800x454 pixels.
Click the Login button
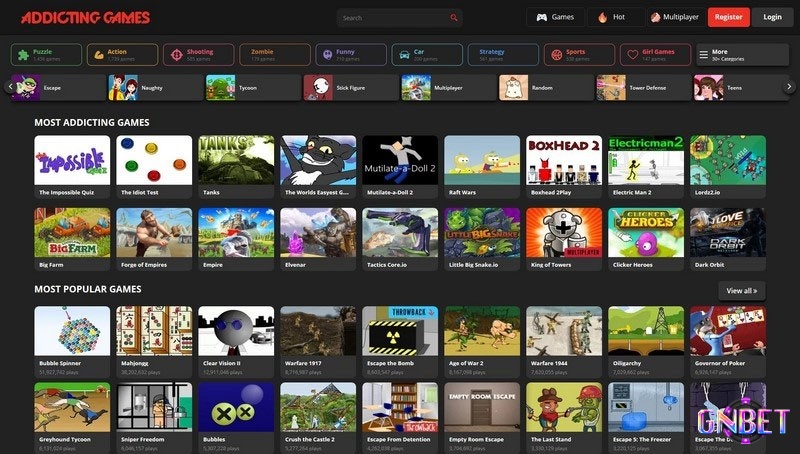(772, 17)
